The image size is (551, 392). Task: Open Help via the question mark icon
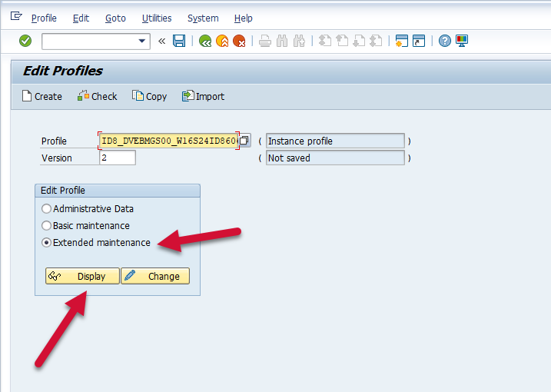[x=445, y=41]
